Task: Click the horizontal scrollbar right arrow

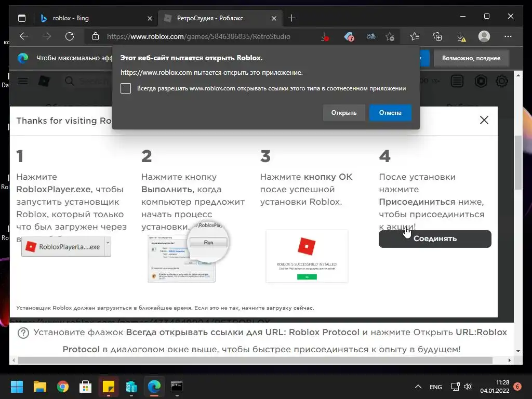Action: 510,361
